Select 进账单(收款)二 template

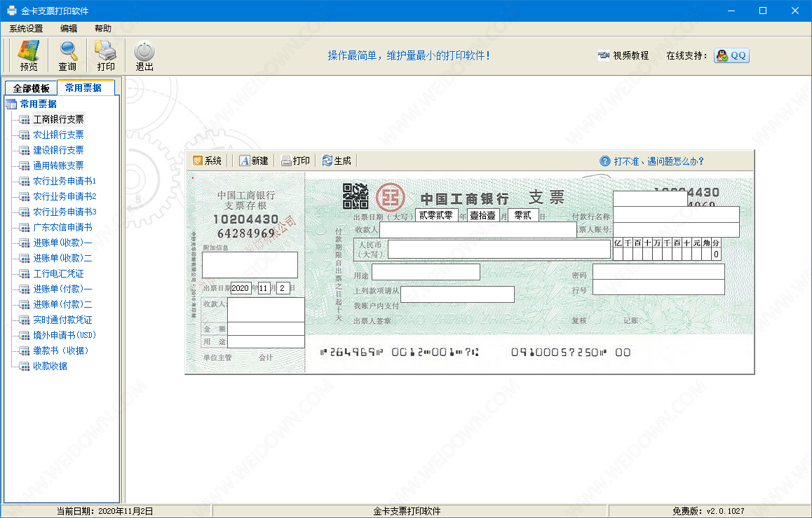point(62,258)
